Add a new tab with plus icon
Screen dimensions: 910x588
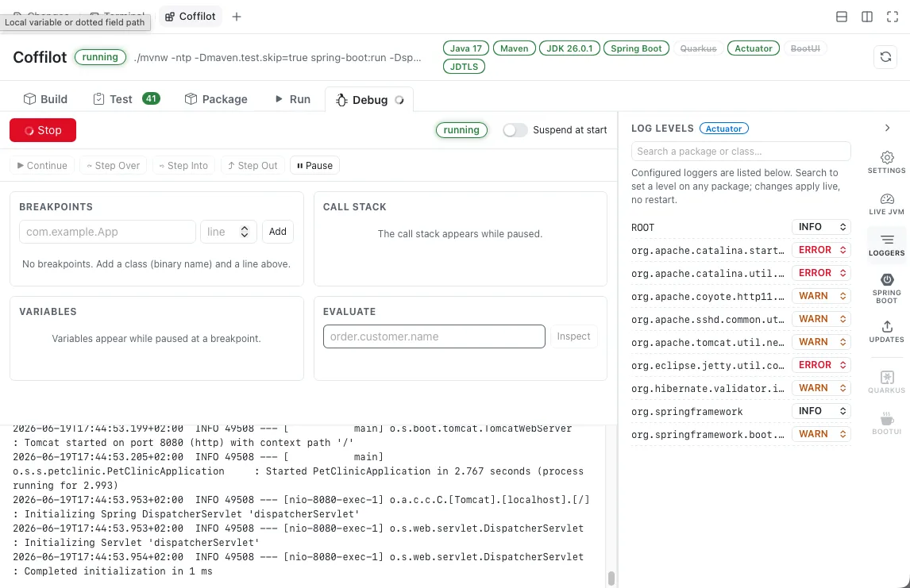tap(236, 17)
